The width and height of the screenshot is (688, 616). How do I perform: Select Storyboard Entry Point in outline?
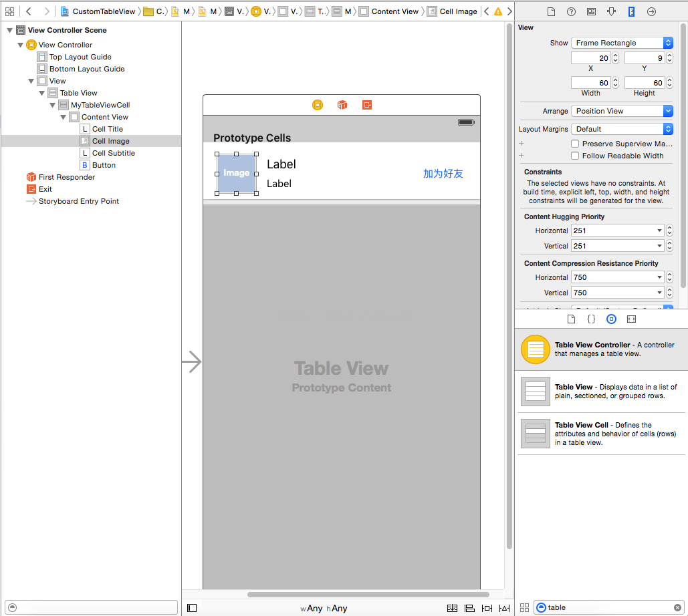coord(78,201)
